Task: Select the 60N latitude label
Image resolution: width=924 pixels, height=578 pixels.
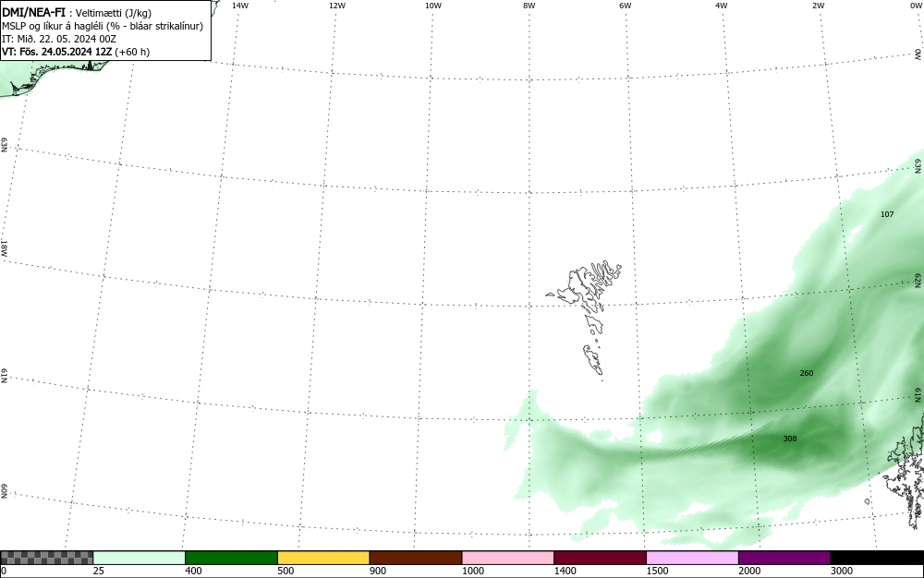Action: [x=4, y=491]
